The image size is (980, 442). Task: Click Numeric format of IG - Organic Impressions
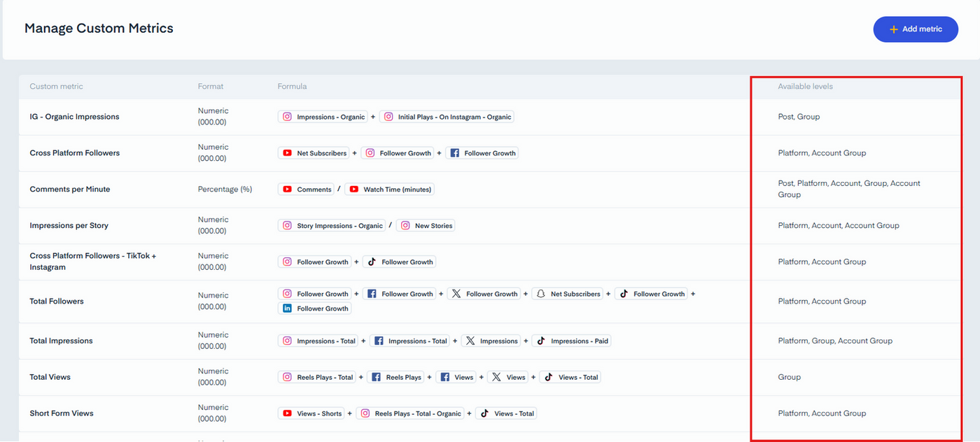(213, 117)
